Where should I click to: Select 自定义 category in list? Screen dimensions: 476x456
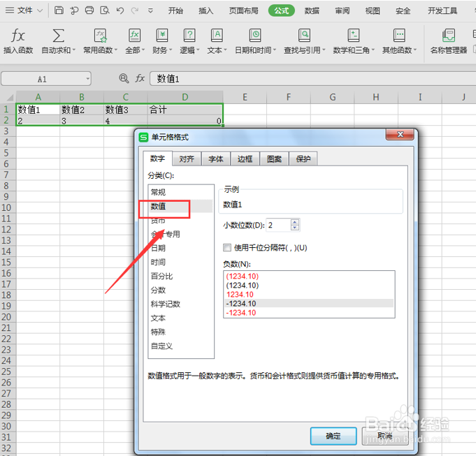click(181, 346)
